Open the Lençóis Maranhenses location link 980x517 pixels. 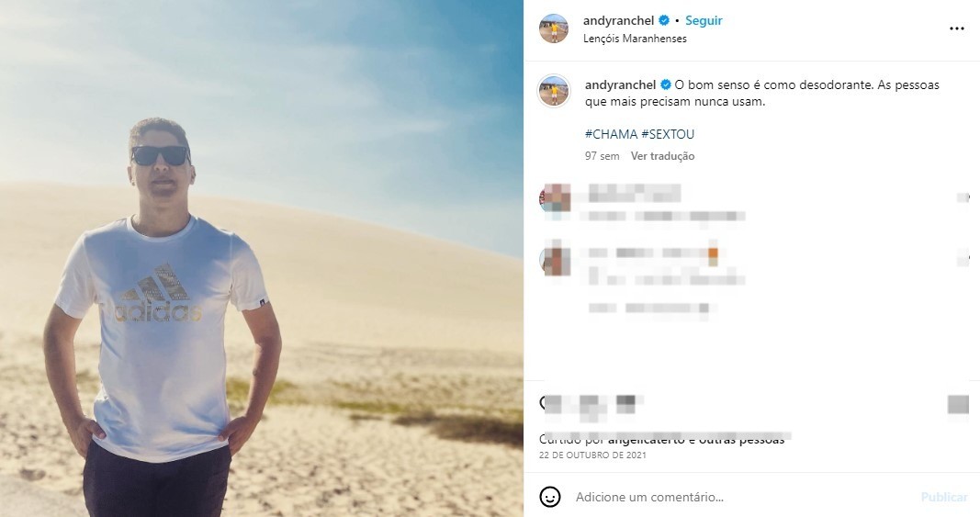pyautogui.click(x=635, y=39)
